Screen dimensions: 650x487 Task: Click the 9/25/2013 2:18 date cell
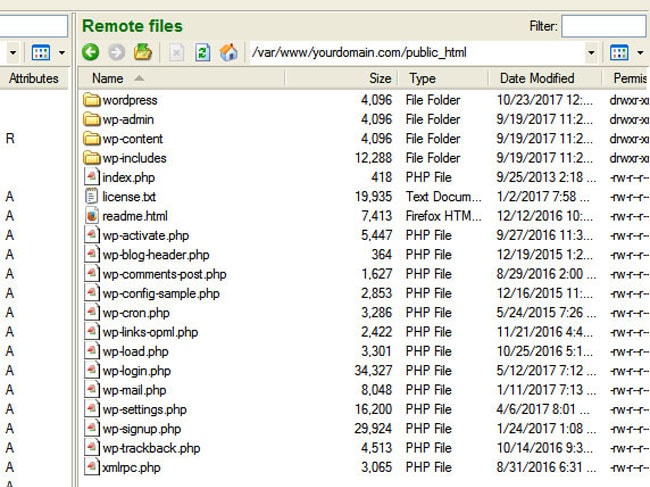point(546,177)
